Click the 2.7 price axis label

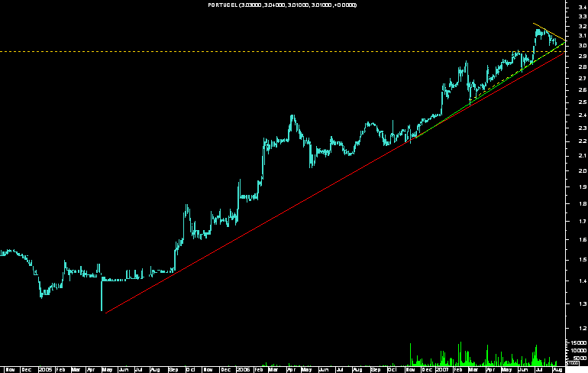(x=583, y=79)
